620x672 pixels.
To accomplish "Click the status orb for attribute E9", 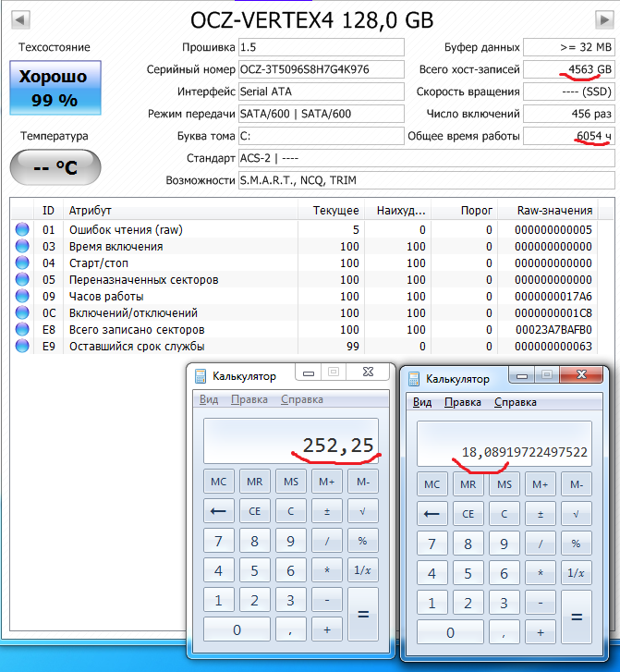I will tap(22, 346).
